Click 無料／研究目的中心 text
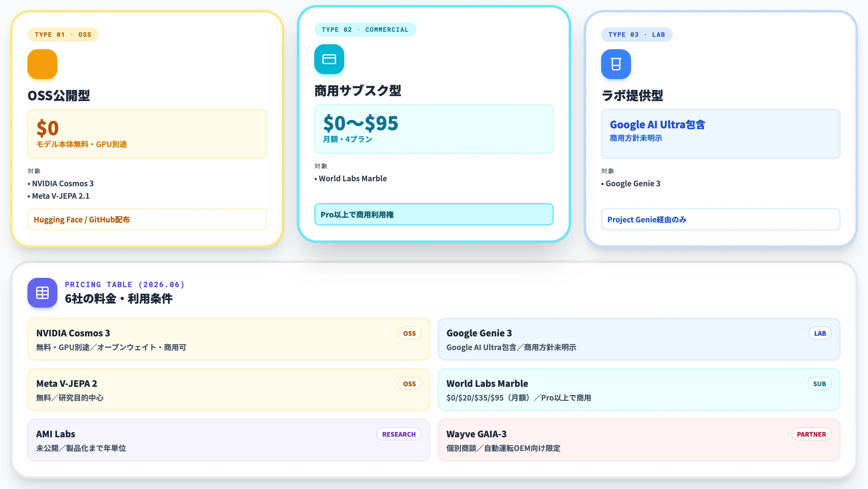The height and width of the screenshot is (489, 868). (70, 398)
